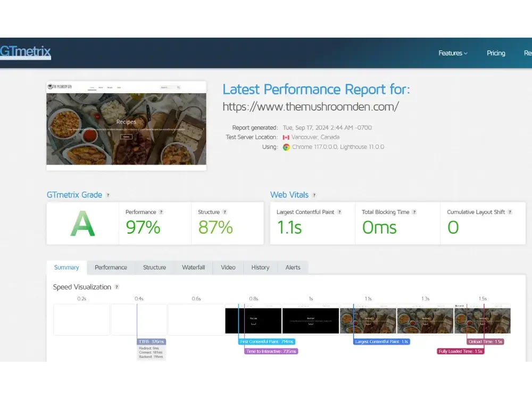The width and height of the screenshot is (532, 399).
Task: Click the 1.3s filmstrip frame
Action: (x=425, y=319)
